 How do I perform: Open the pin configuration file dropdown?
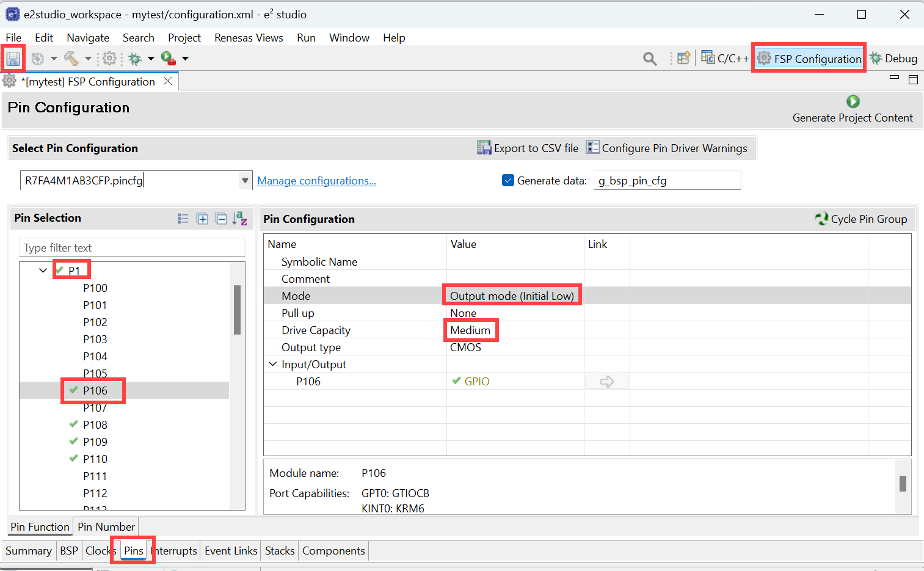tap(245, 181)
